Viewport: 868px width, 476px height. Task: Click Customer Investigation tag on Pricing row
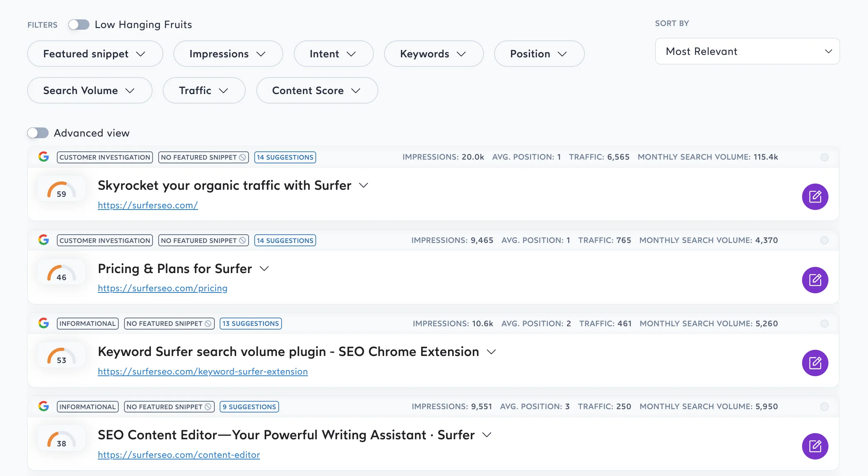(x=105, y=240)
